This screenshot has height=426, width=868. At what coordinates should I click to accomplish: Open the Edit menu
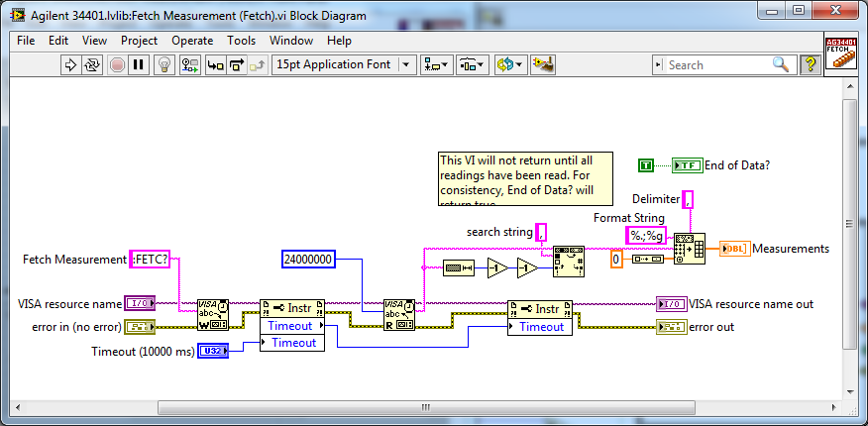58,41
